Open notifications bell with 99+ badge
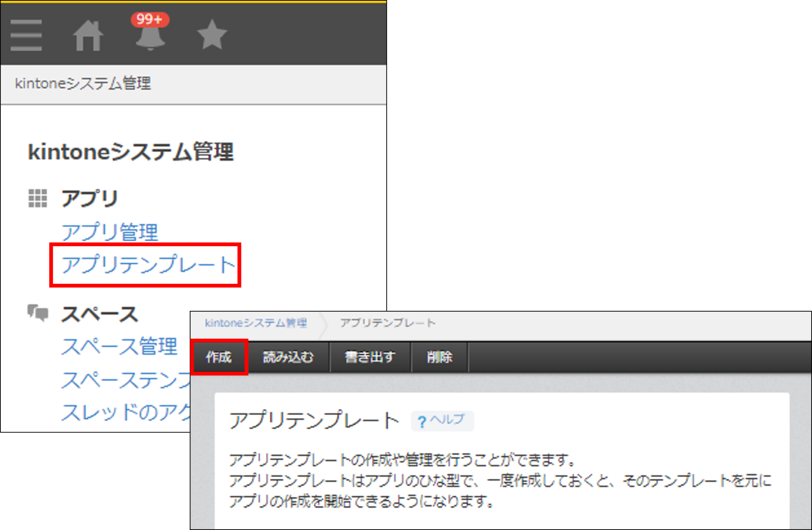This screenshot has height=530, width=812. 150,31
